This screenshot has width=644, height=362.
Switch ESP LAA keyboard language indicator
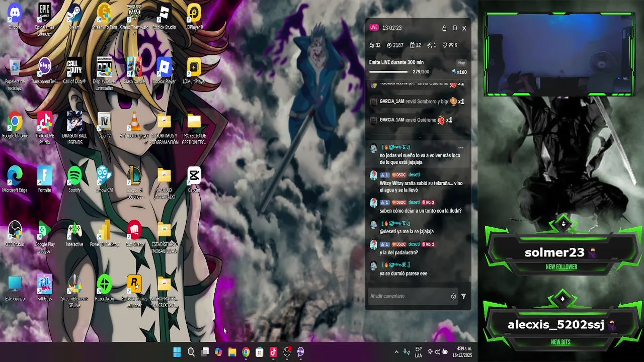[418, 352]
